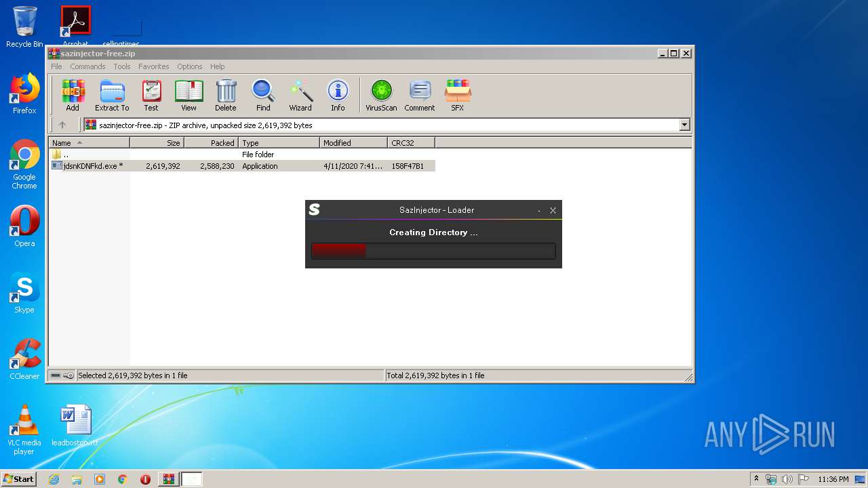Switch to the SazInjector taskbar button
Image resolution: width=868 pixels, height=488 pixels.
(x=192, y=479)
